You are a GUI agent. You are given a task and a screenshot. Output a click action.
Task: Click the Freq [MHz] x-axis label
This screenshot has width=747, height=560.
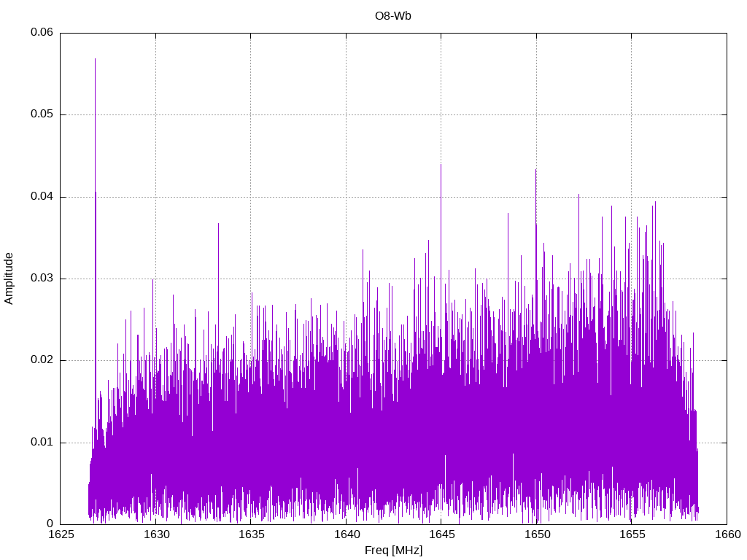point(392,551)
